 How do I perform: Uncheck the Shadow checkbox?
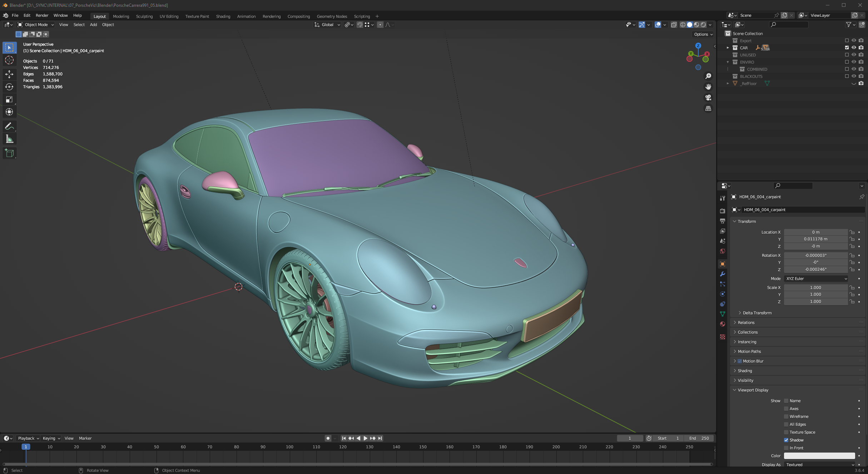tap(786, 440)
